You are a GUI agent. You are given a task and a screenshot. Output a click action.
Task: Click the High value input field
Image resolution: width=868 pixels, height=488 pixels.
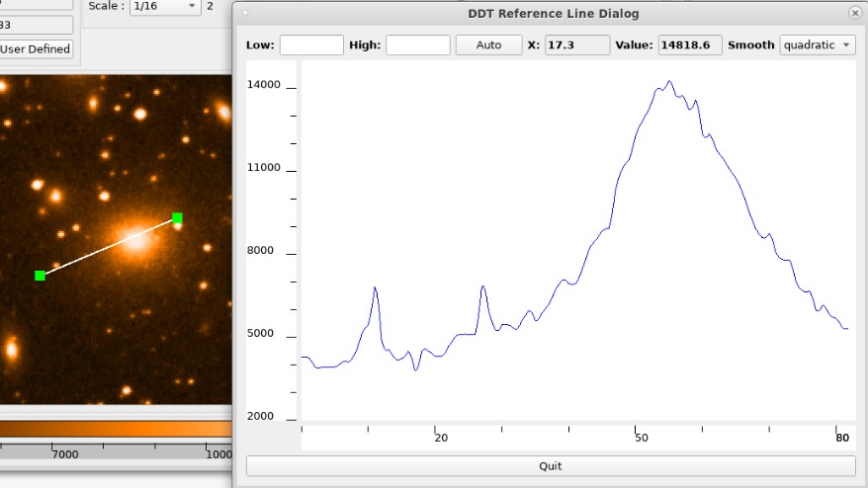pos(417,45)
